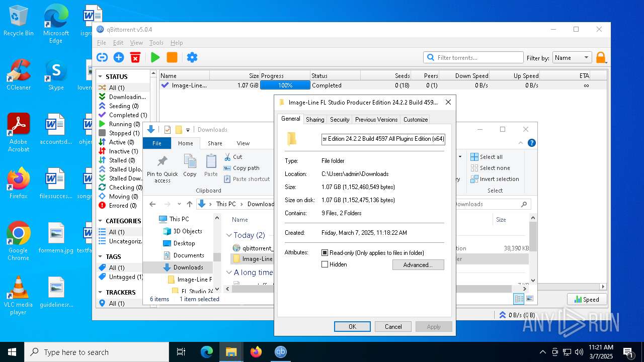Click Cut in the Clipboard group
Image resolution: width=644 pixels, height=362 pixels.
[233, 157]
